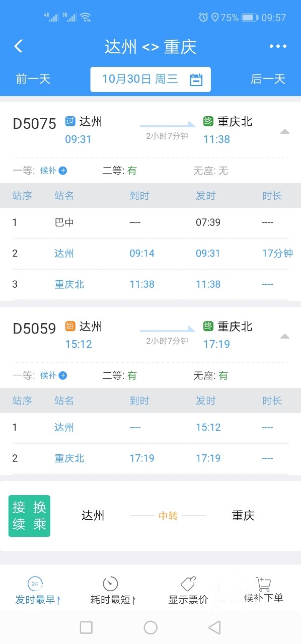Collapse the D5059 train details

pos(285,336)
